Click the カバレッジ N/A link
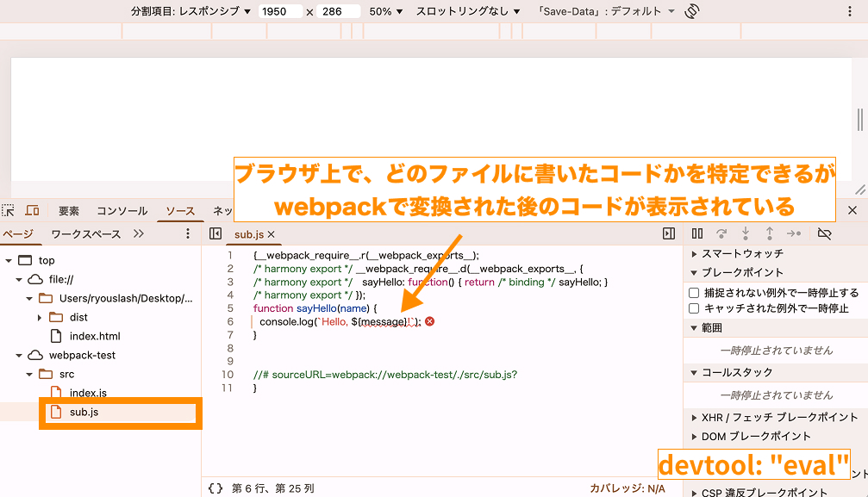The height and width of the screenshot is (497, 868). 627,487
